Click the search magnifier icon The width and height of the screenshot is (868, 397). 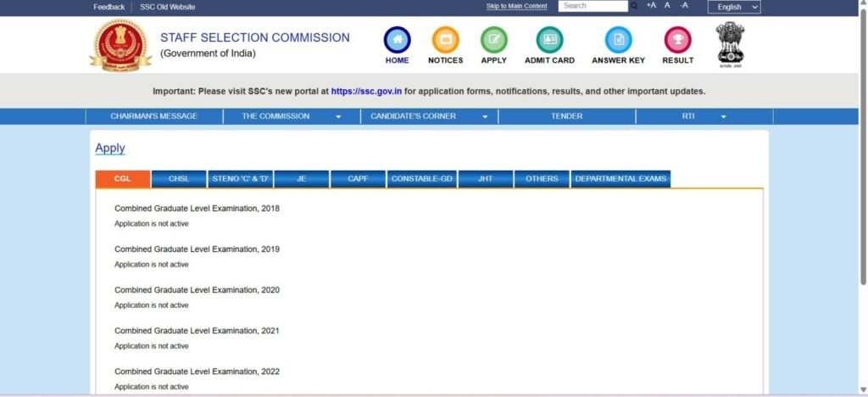(634, 6)
